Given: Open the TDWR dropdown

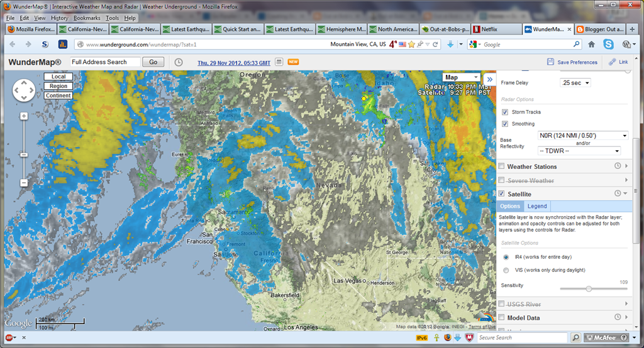Looking at the screenshot, I should coord(579,151).
